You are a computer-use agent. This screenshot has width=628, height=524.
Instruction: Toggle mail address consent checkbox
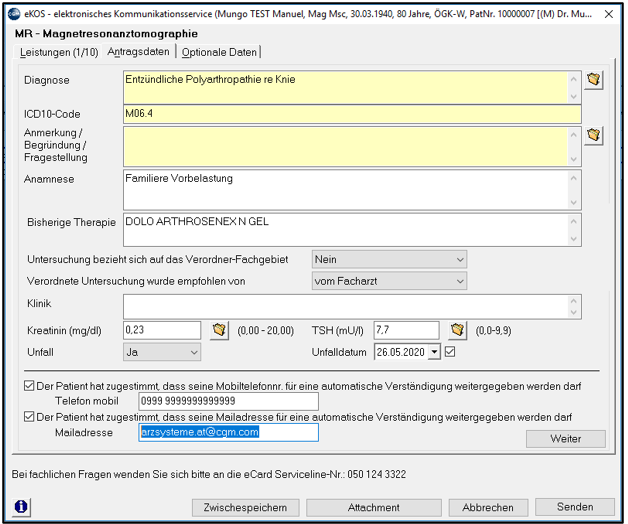[29, 417]
